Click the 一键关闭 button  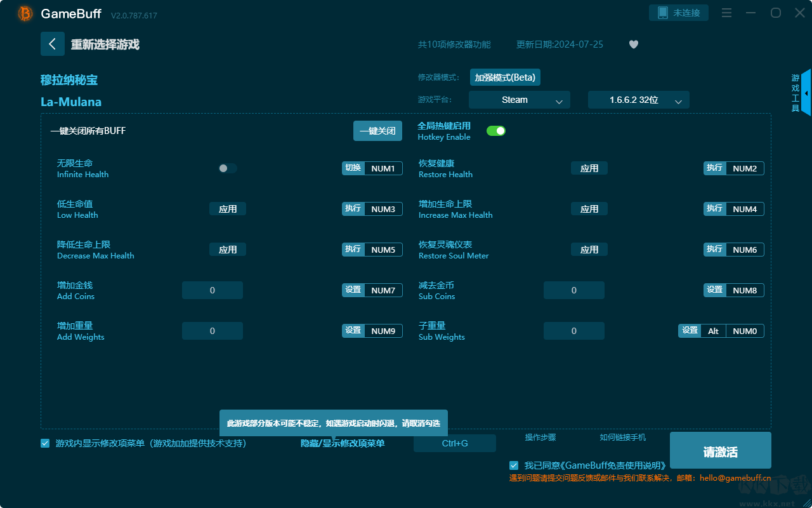pyautogui.click(x=377, y=131)
